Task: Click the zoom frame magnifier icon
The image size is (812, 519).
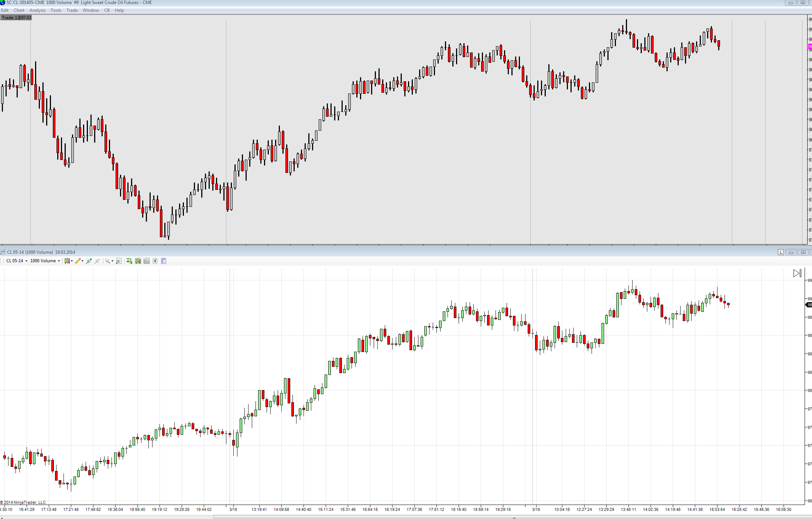Action: click(119, 261)
